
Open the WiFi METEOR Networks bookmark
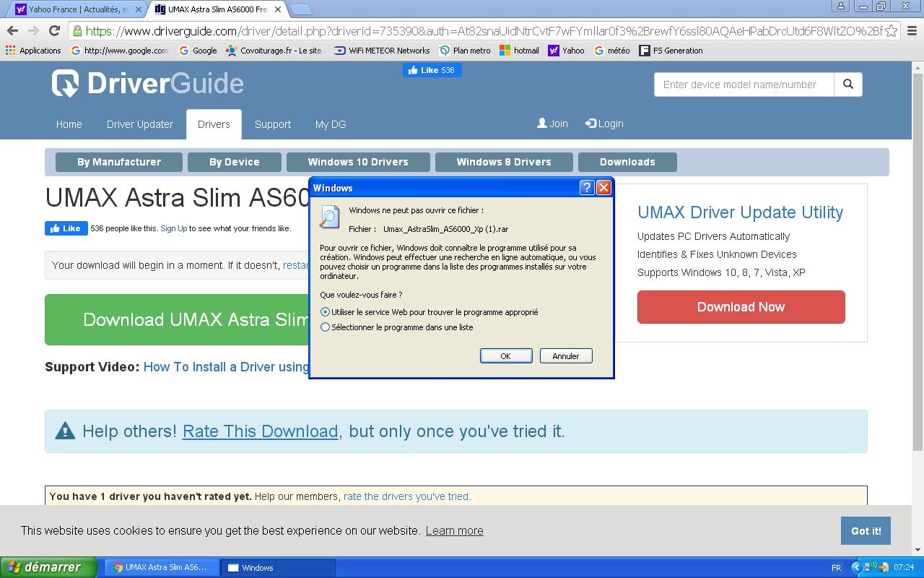[x=382, y=51]
